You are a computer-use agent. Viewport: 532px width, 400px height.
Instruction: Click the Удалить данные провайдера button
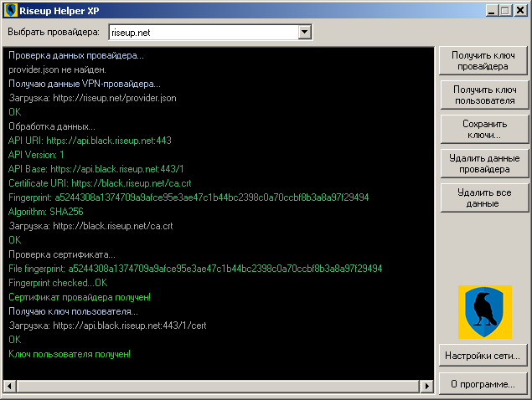(x=484, y=163)
